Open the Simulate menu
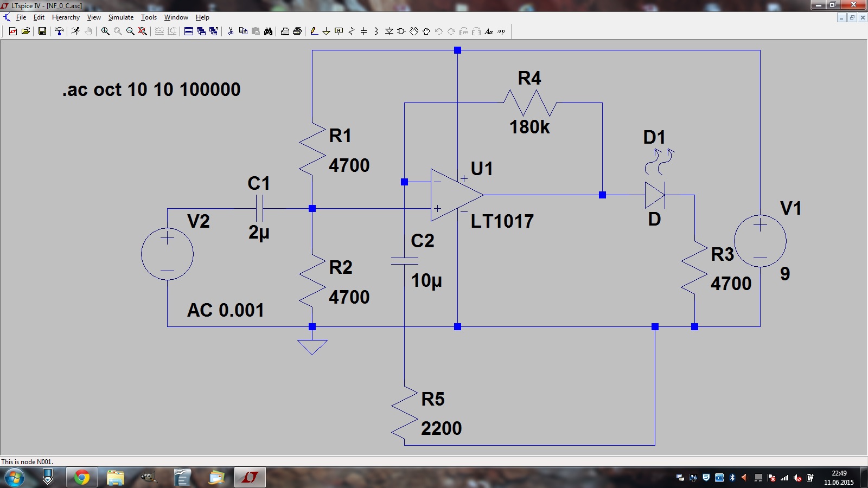 click(121, 17)
